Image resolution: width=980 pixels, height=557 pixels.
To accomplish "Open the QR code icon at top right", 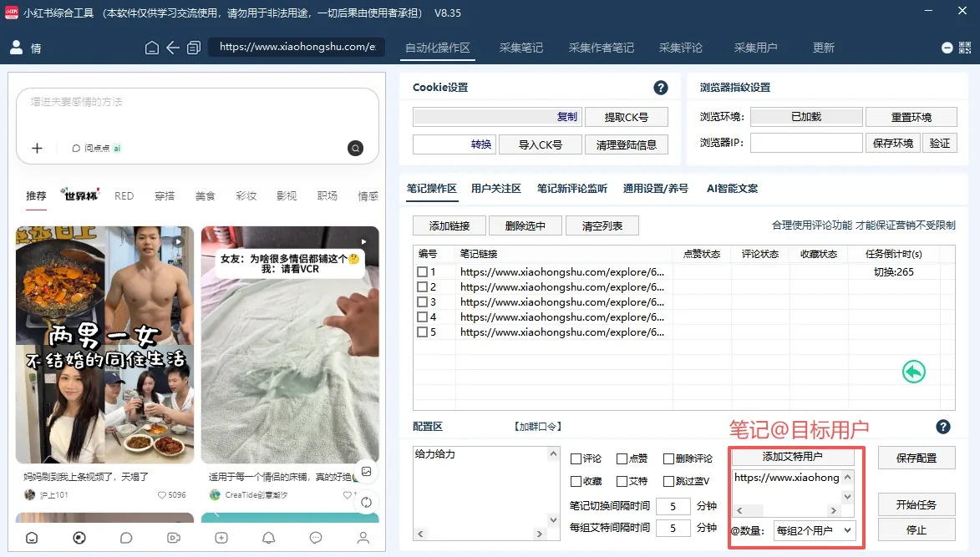I will (x=965, y=48).
